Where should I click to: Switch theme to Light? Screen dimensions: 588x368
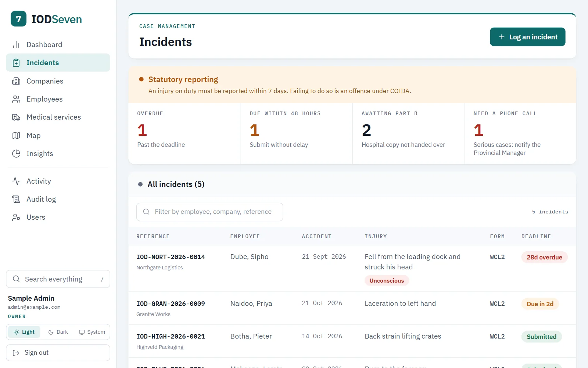[x=24, y=332]
